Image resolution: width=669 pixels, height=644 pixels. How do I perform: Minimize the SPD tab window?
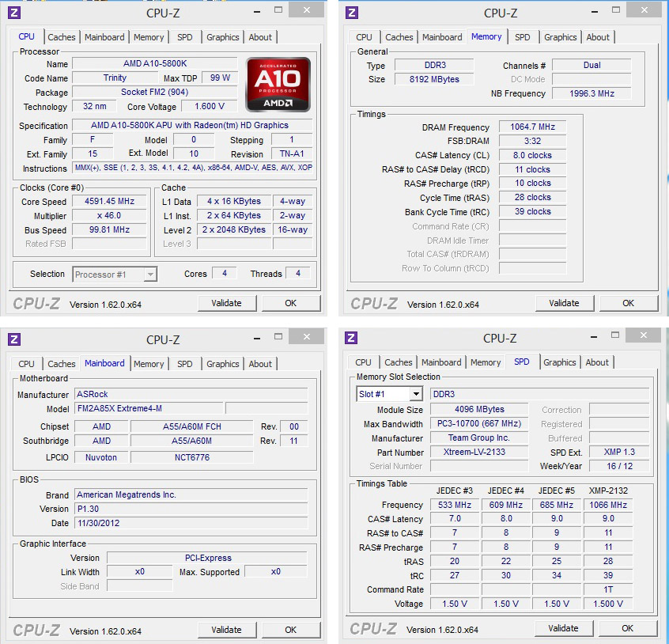(594, 337)
